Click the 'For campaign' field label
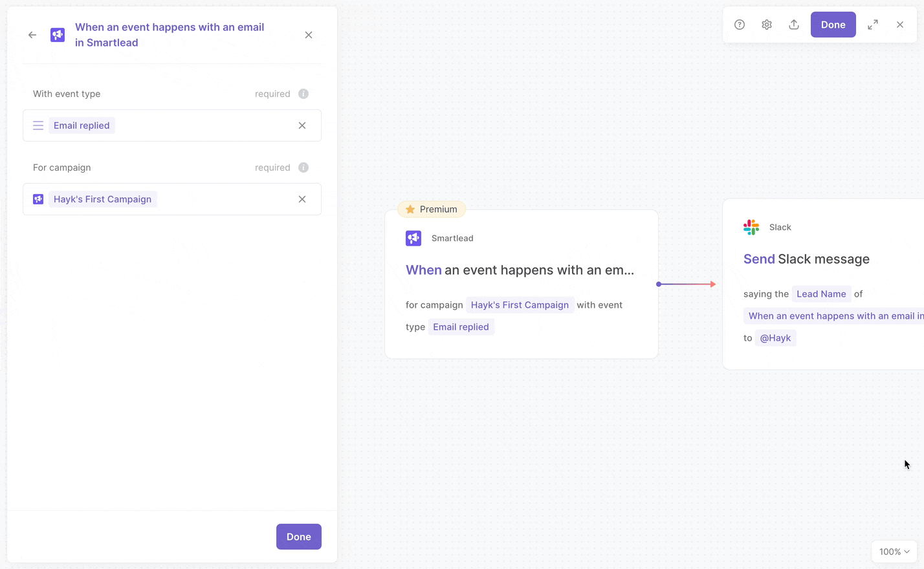924x569 pixels. pos(62,167)
